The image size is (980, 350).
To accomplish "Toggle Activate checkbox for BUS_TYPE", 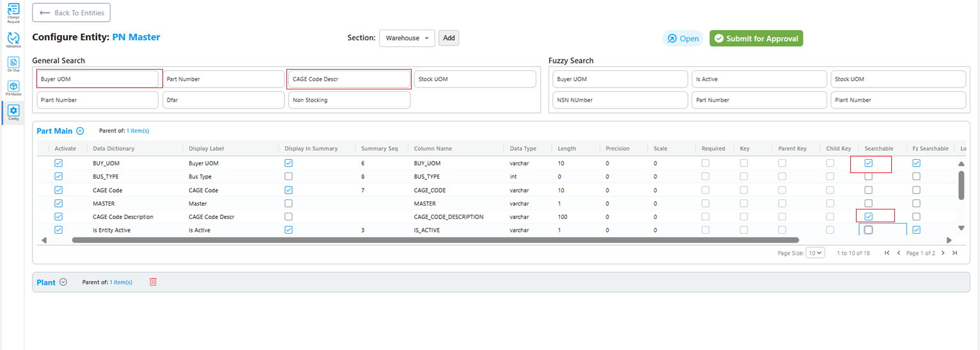I will click(x=59, y=176).
